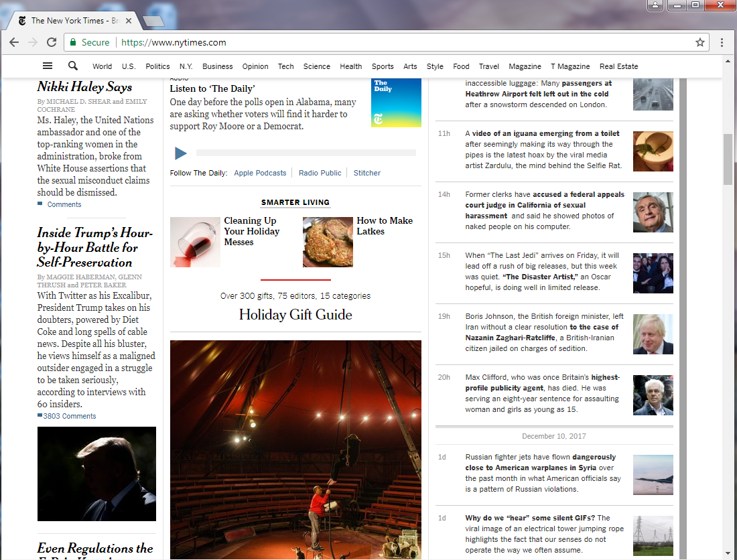Follow The Daily on Stitcher

366,173
